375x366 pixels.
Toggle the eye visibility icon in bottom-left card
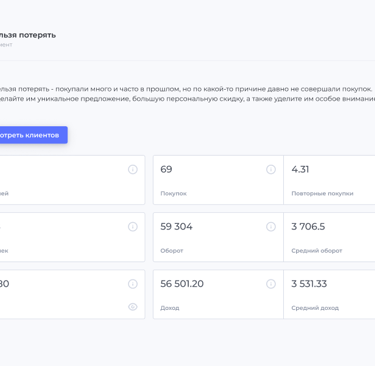pyautogui.click(x=133, y=307)
